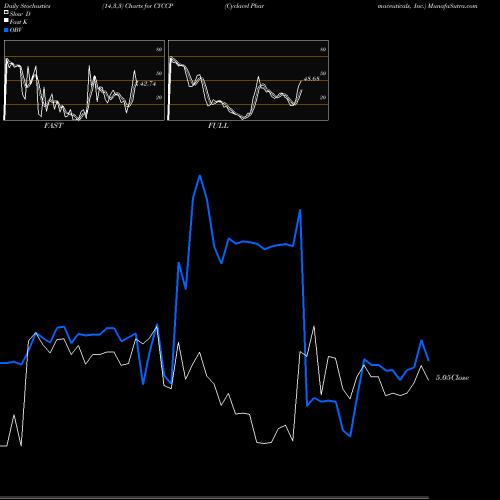Click the blue OBV legend swatch
Viewport: 500px width, 500px height.
coord(6,30)
